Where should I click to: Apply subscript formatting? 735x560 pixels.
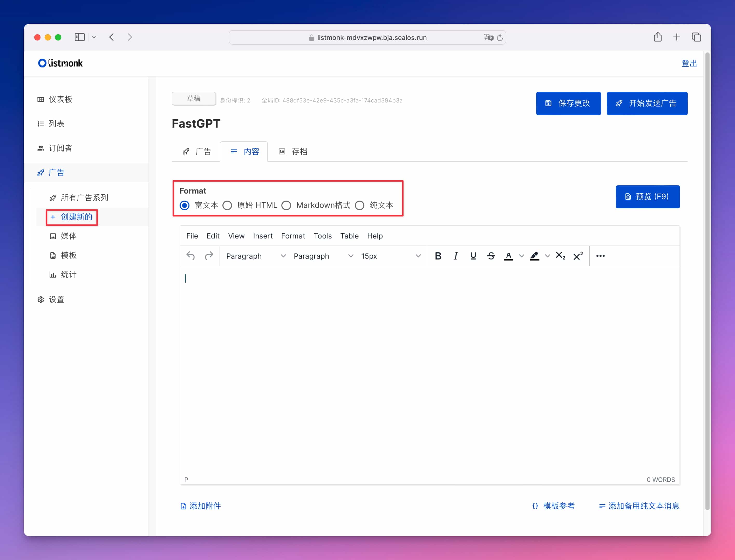[x=560, y=256]
